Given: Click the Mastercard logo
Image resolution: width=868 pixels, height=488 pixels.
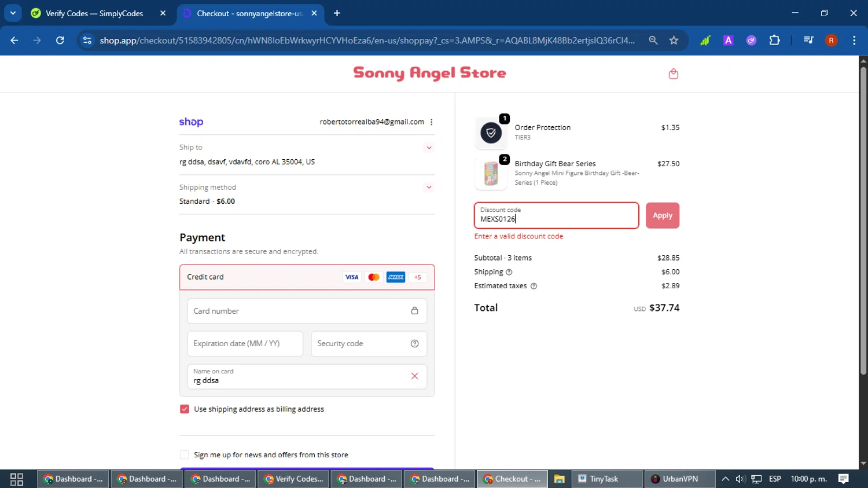Looking at the screenshot, I should coord(374,277).
